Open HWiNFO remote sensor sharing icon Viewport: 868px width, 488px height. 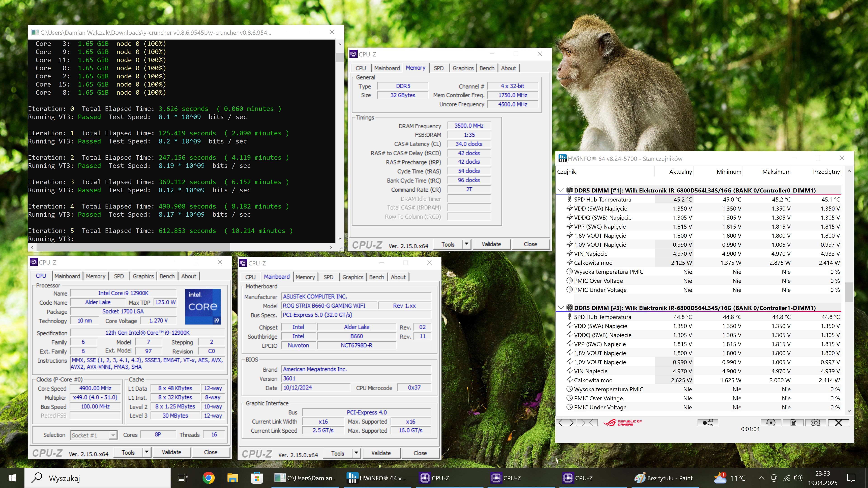click(x=708, y=422)
